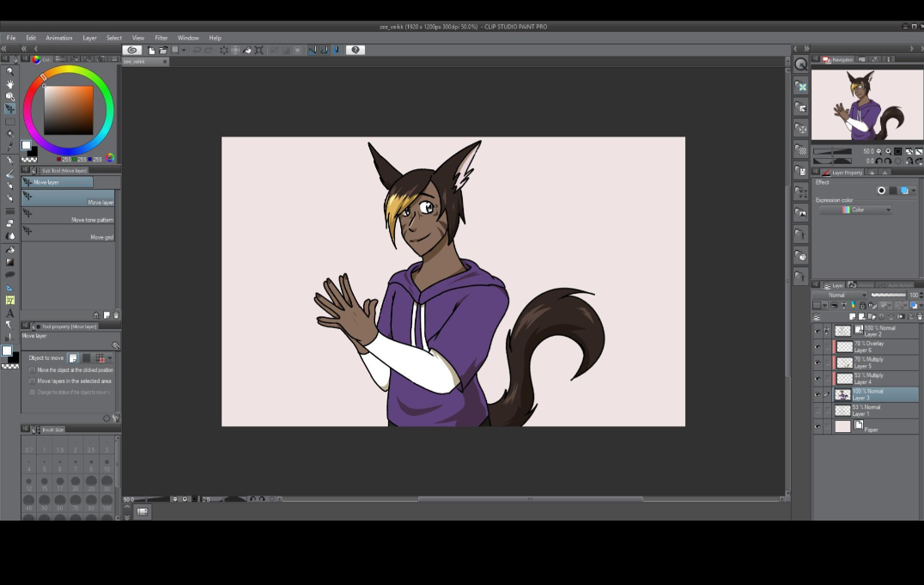
Task: Hide Layer 6 using its eye icon
Action: coord(818,347)
